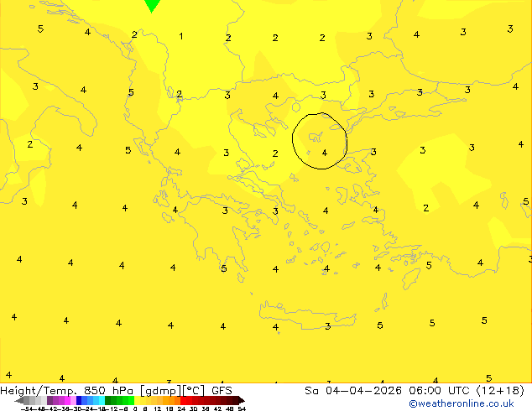
Task: Click the 'GFS' model label
Action: [222, 391]
